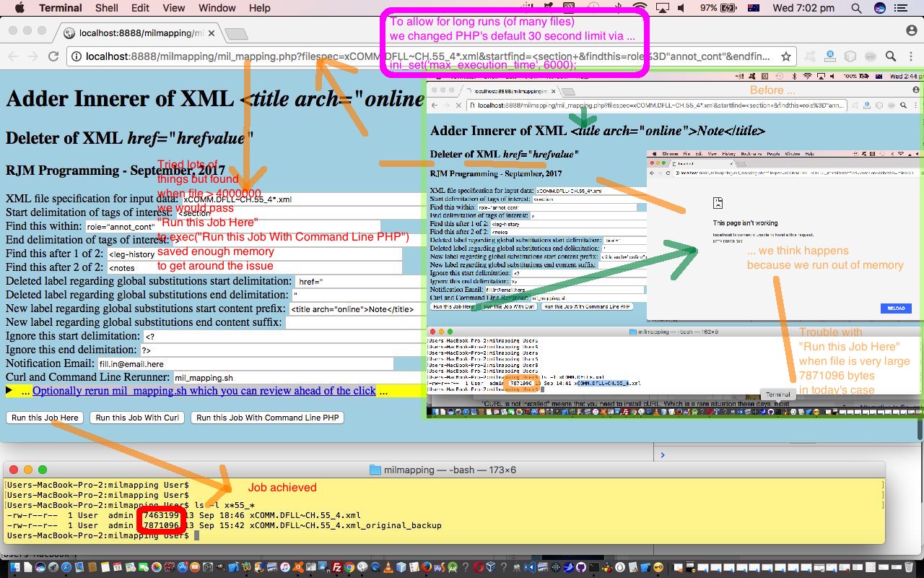View site information for the localhost address
This screenshot has width=924, height=578.
[x=77, y=56]
